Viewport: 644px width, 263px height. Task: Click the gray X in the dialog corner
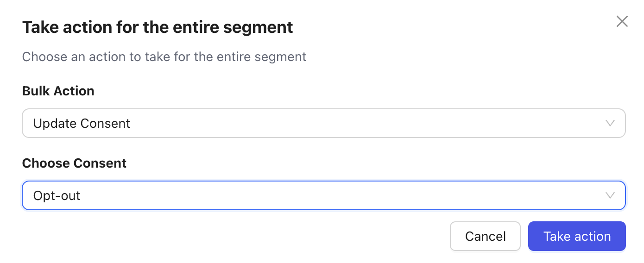(x=622, y=21)
